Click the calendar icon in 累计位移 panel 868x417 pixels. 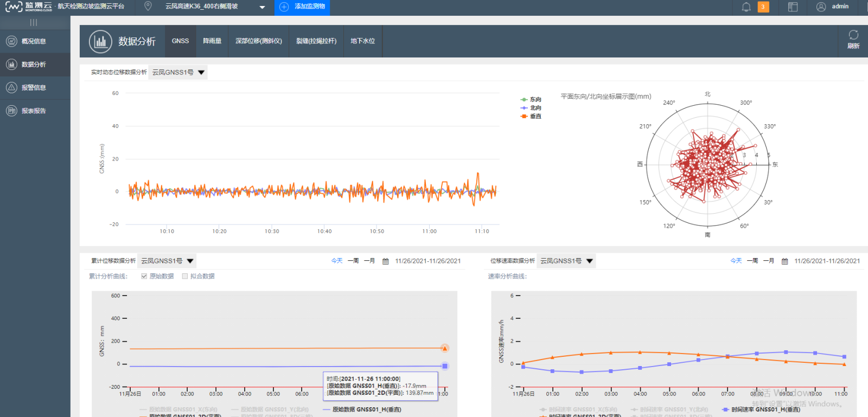[386, 261]
